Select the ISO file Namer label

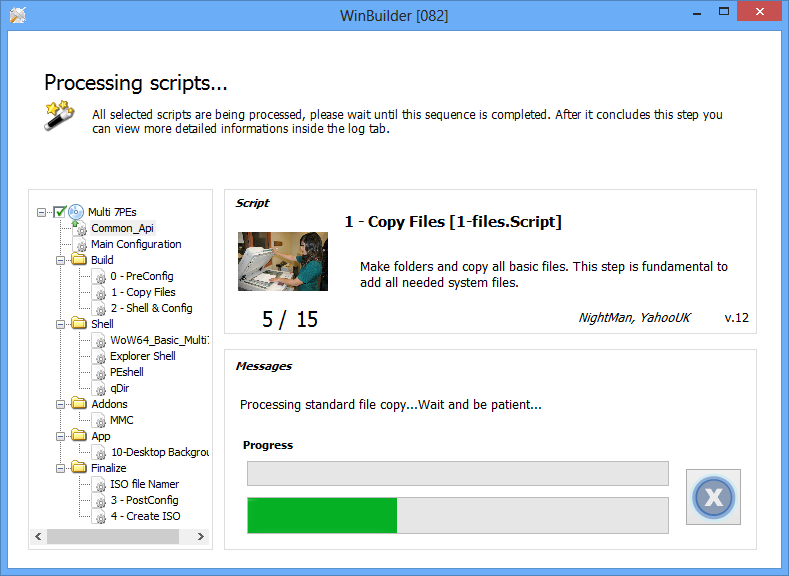click(x=145, y=484)
